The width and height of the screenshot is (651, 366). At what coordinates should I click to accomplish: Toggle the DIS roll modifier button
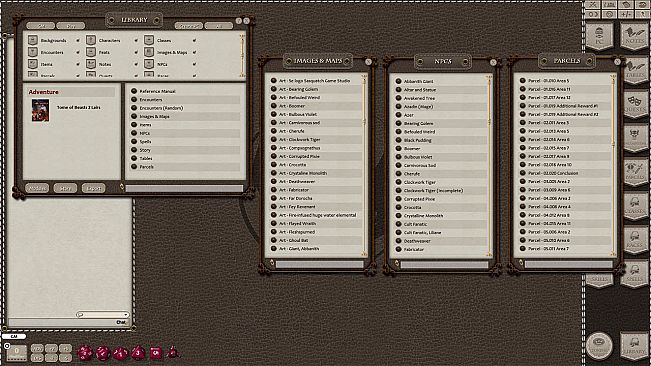click(37, 357)
